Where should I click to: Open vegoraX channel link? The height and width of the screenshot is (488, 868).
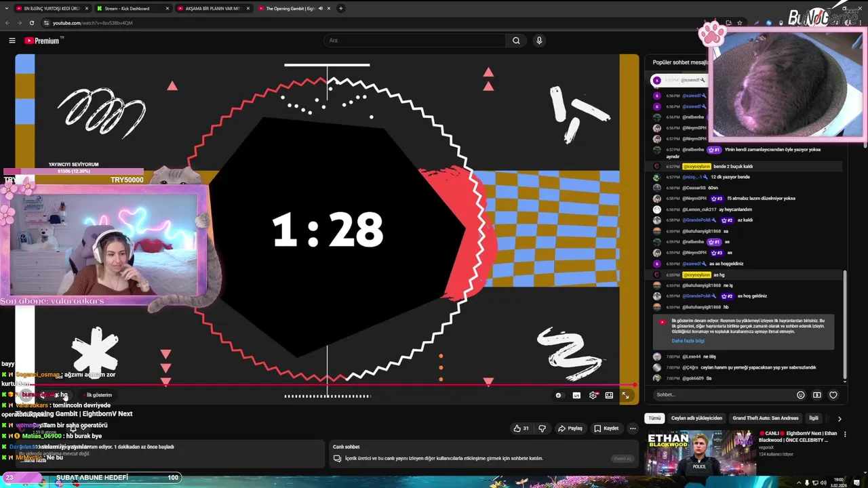pyautogui.click(x=767, y=447)
